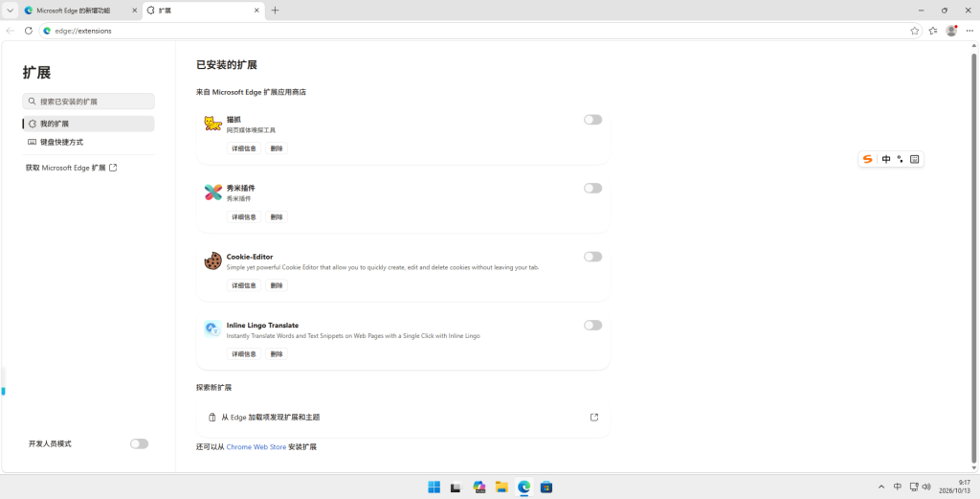Click the 已安装的扩展 heading

click(227, 65)
